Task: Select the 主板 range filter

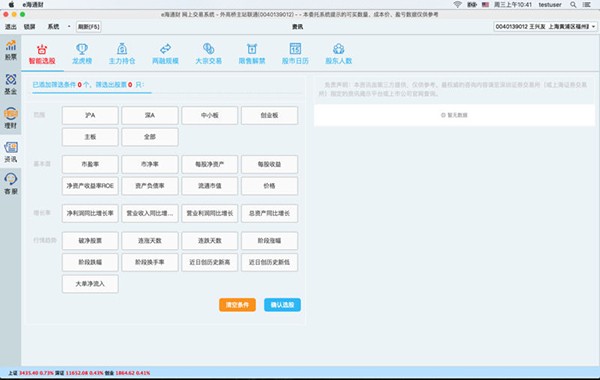Action: click(90, 137)
